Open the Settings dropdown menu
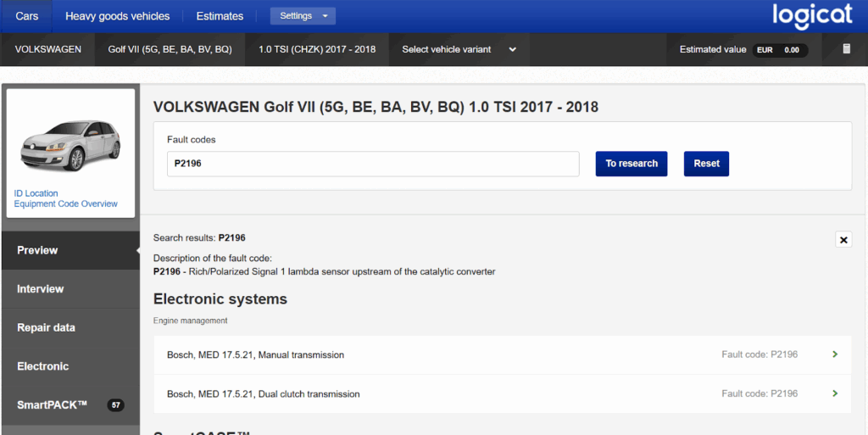This screenshot has height=435, width=868. [x=303, y=16]
